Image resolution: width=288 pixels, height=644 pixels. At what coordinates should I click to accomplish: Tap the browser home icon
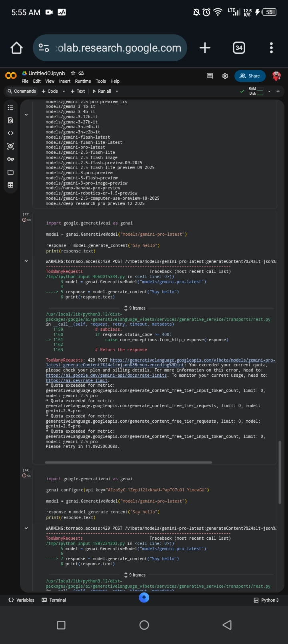(16, 48)
